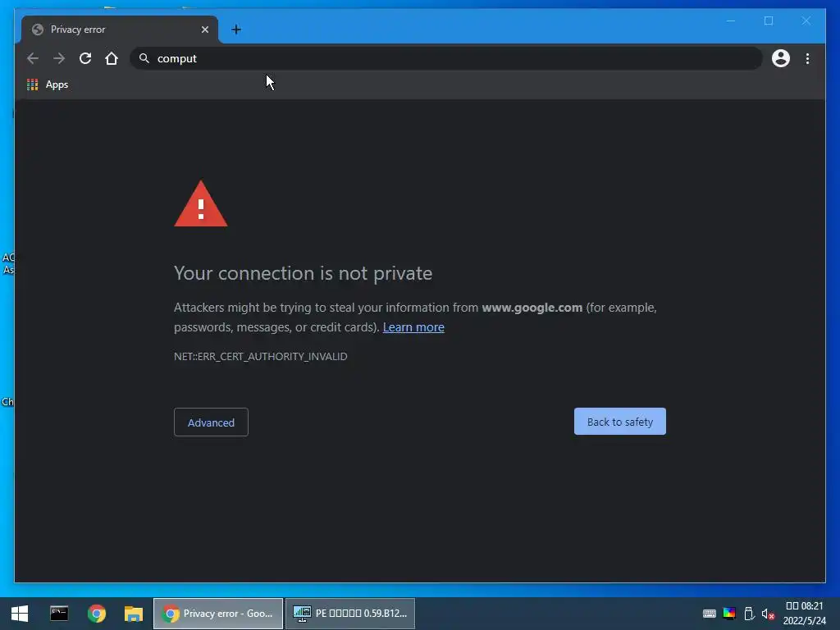Open Apps from the bookmarks bar

(x=48, y=84)
